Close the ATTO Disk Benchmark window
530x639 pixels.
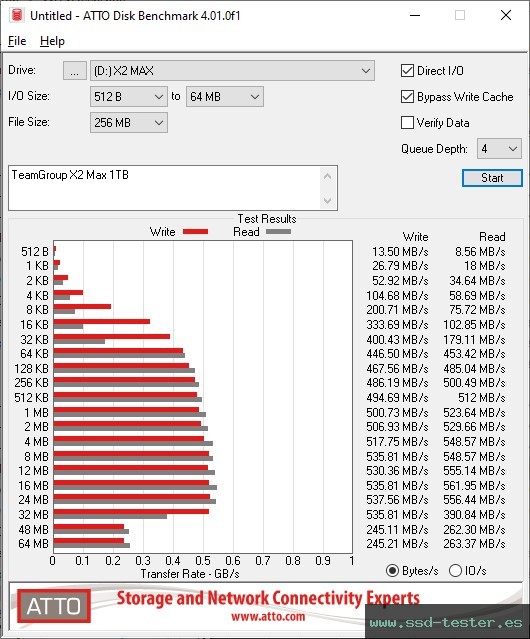point(506,15)
